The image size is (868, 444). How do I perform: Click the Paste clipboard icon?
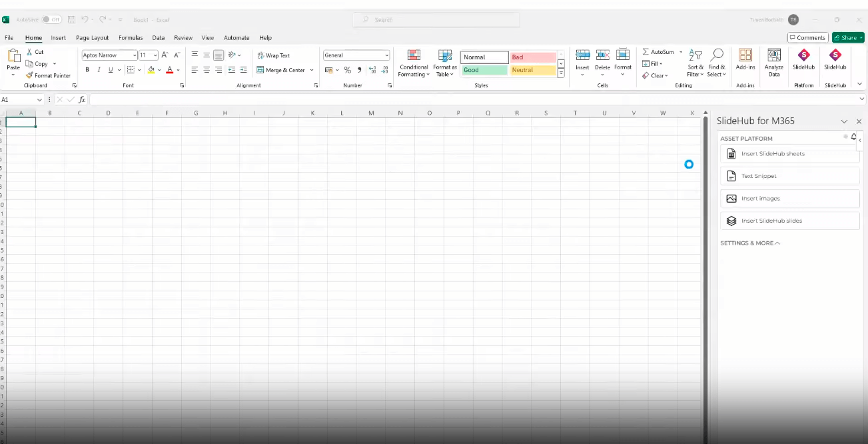tap(13, 56)
